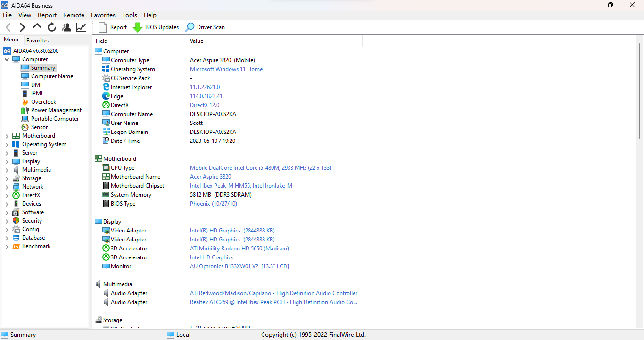
Task: Expand the Operating System tree node
Action: pyautogui.click(x=7, y=144)
